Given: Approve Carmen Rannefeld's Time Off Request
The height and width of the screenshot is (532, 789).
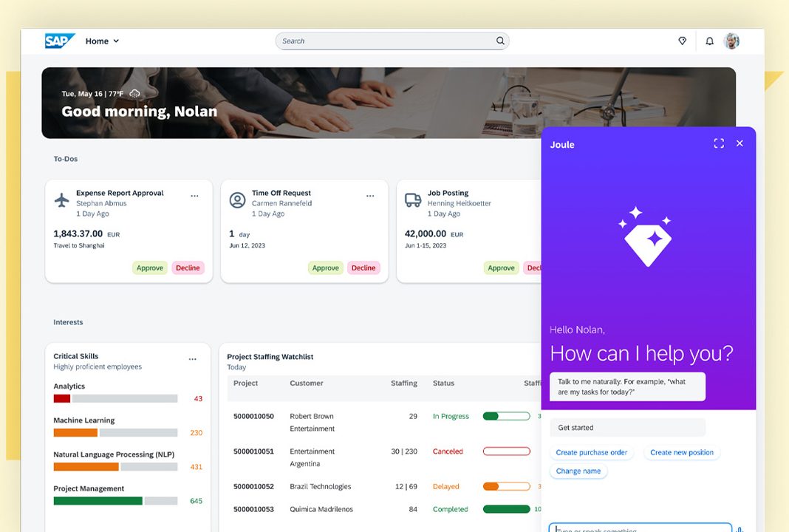Looking at the screenshot, I should click(326, 267).
